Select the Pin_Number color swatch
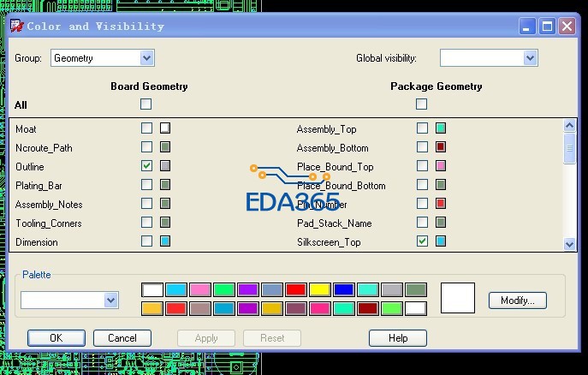 441,203
